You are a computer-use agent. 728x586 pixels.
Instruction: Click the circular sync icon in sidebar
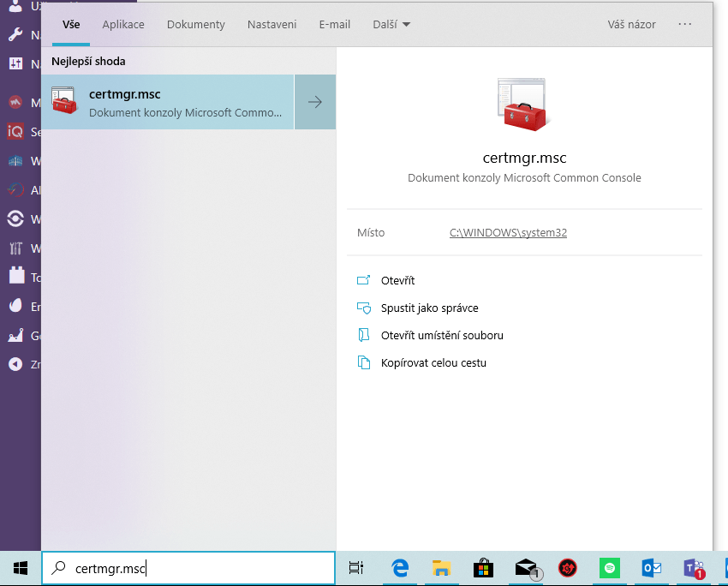pyautogui.click(x=15, y=218)
